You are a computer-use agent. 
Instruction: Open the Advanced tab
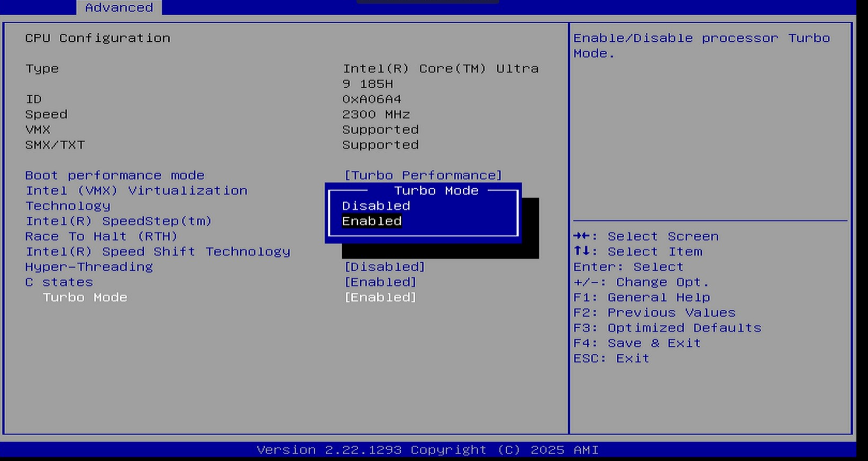(119, 7)
